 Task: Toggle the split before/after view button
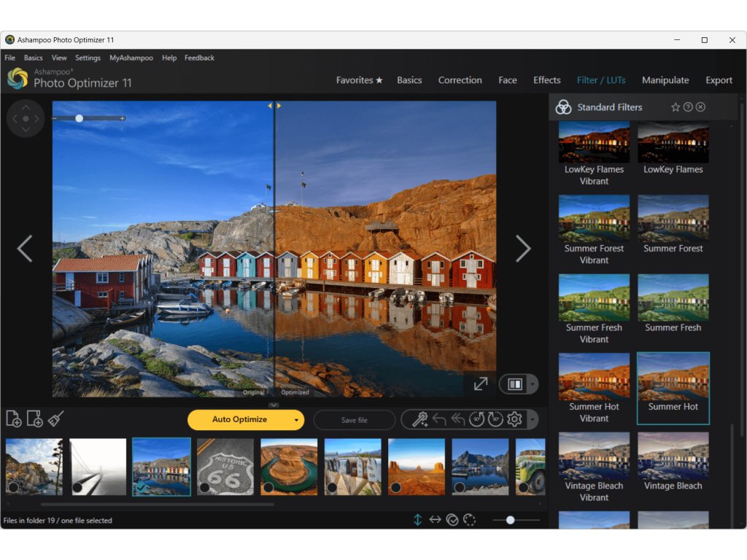click(515, 384)
